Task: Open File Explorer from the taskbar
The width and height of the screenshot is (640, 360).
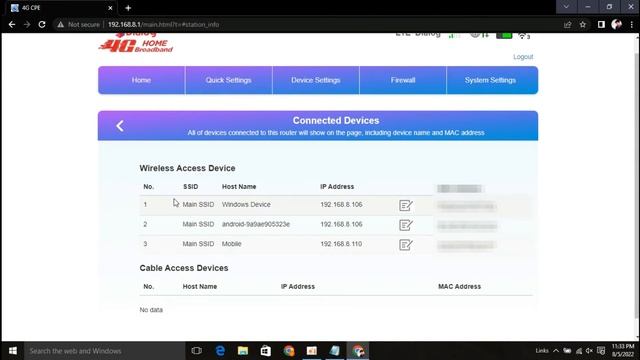Action: point(243,351)
